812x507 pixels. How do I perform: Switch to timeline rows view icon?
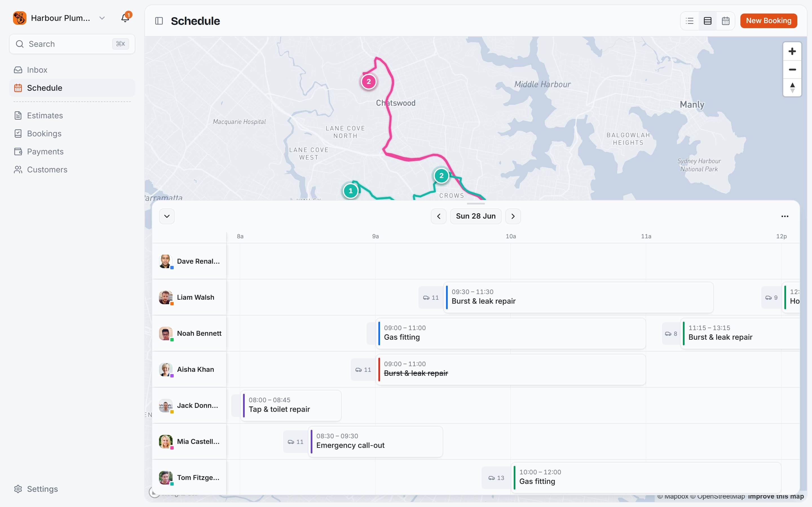708,21
